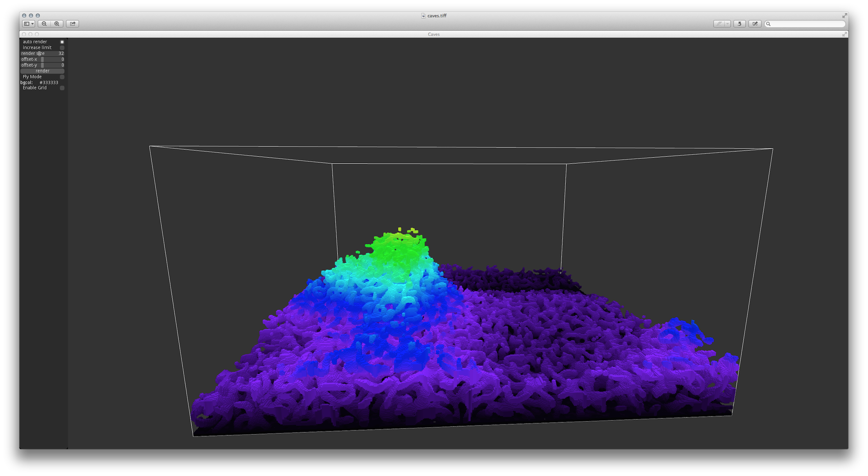868x476 pixels.
Task: Turn on Fly Mode checkbox
Action: point(62,77)
